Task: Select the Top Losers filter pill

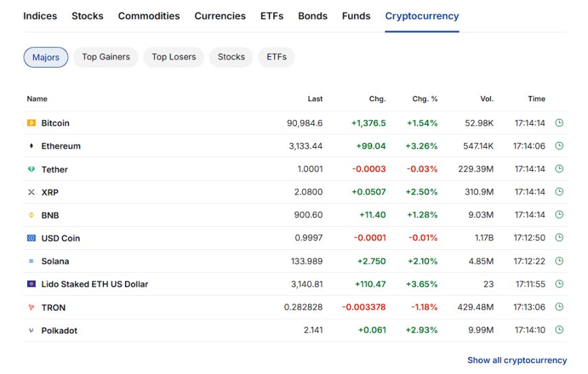Action: (174, 57)
